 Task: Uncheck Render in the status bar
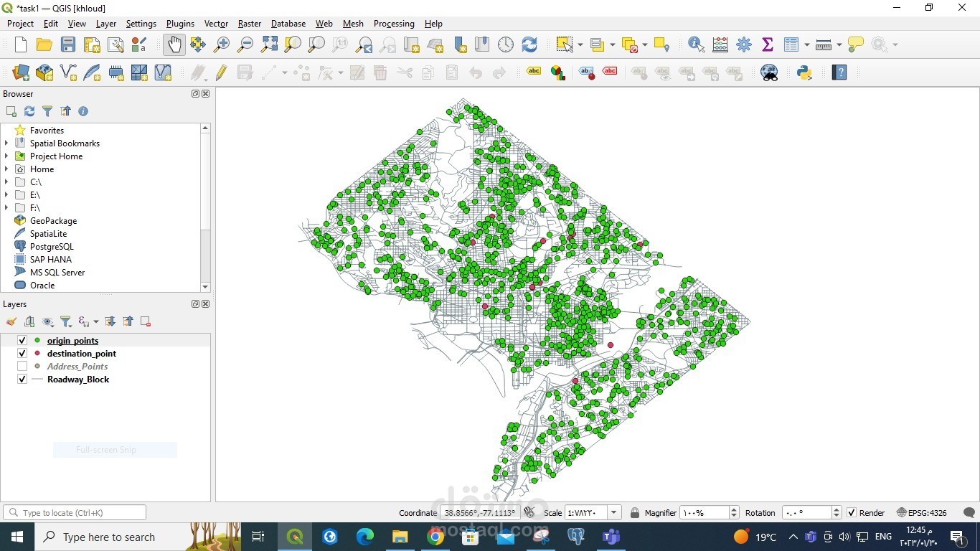point(853,512)
